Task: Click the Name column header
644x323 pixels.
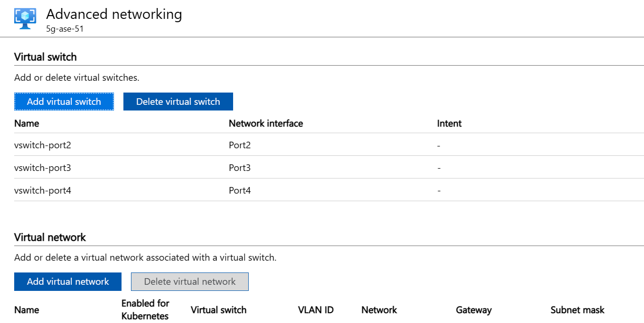Action: tap(26, 123)
